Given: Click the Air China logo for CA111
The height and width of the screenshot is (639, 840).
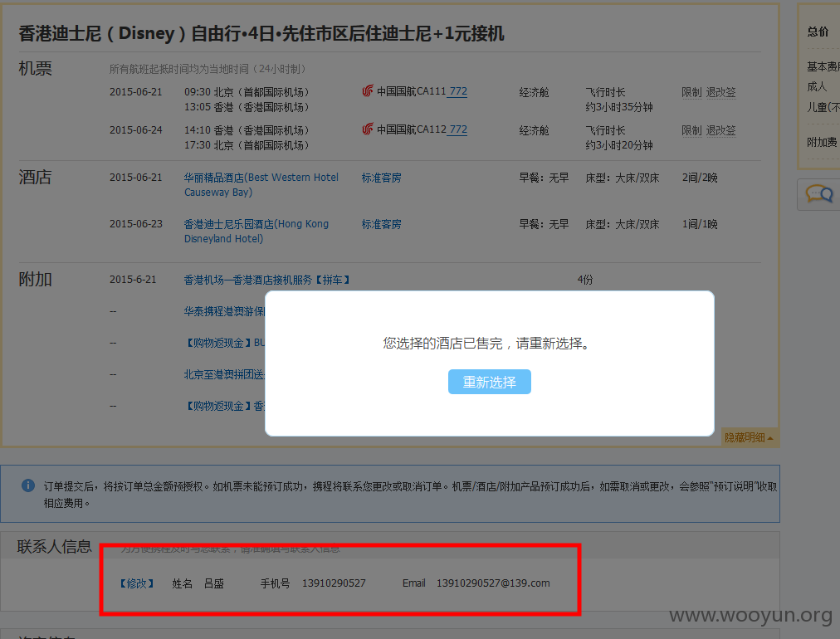Looking at the screenshot, I should (368, 91).
